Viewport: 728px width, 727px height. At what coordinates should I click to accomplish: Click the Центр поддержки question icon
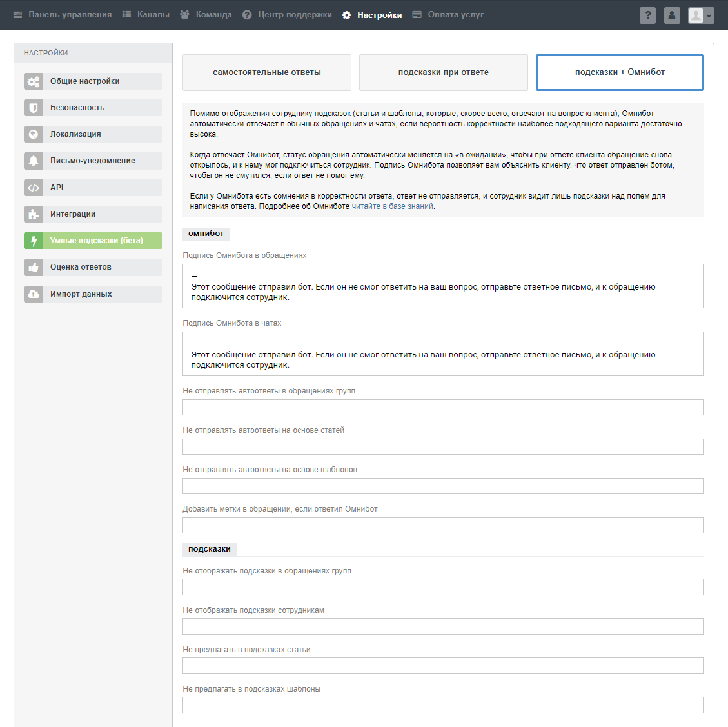[x=247, y=15]
